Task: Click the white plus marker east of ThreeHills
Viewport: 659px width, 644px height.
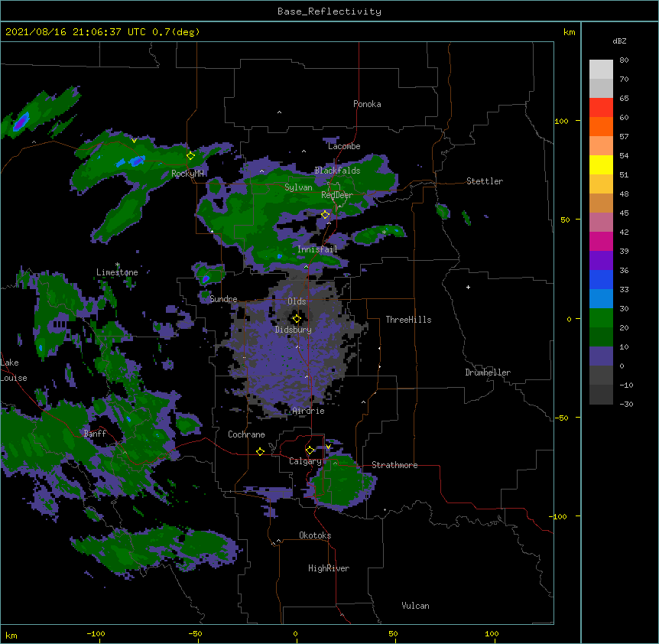Action: click(x=468, y=287)
